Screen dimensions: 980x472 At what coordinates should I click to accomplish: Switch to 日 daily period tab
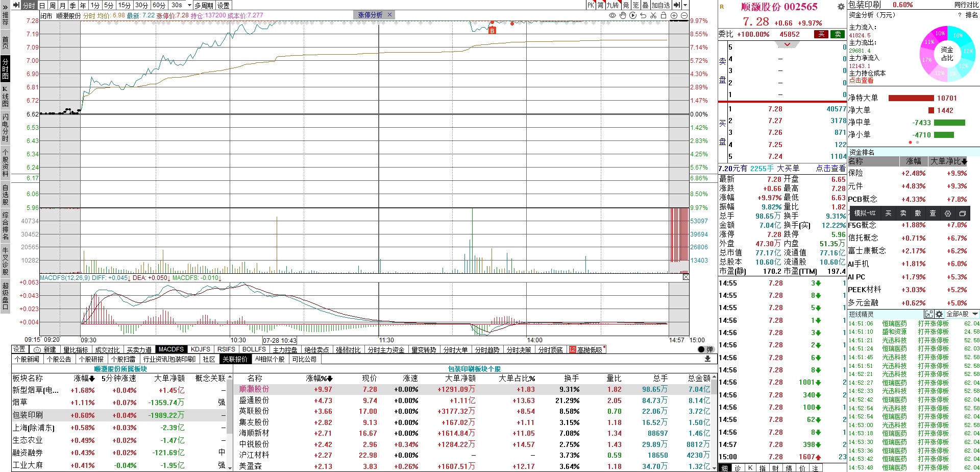[x=42, y=5]
